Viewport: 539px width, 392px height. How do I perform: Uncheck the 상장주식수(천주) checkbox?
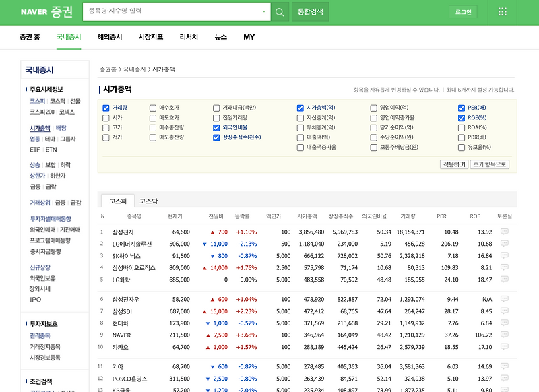216,138
